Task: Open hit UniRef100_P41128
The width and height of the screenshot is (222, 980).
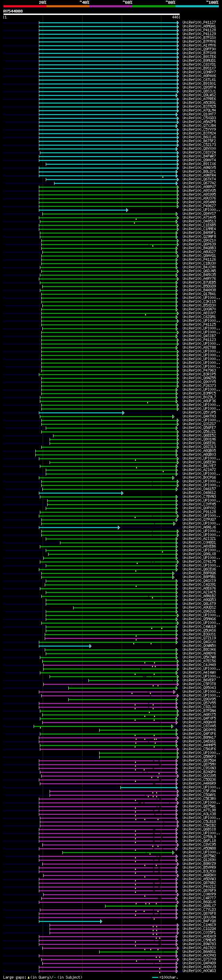Action: pyautogui.click(x=199, y=30)
